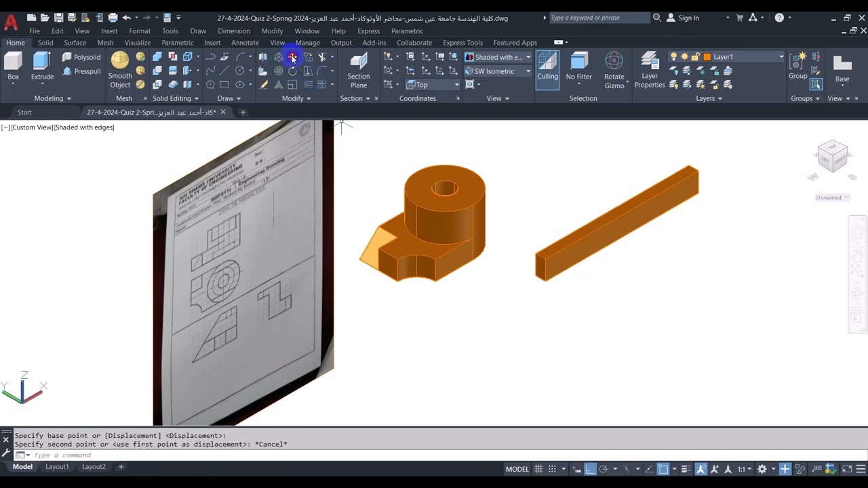
Task: Click the Plot printer icon
Action: [x=113, y=18]
